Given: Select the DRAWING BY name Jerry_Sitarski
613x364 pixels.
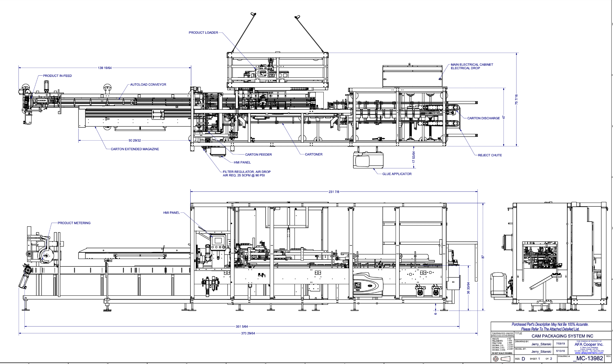Looking at the screenshot, I should pyautogui.click(x=541, y=344).
